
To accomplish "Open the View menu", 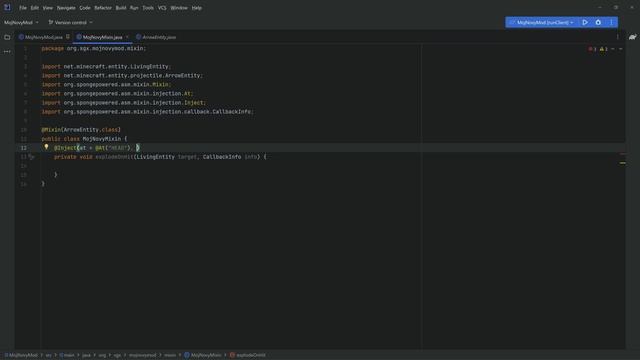I will (x=48, y=8).
